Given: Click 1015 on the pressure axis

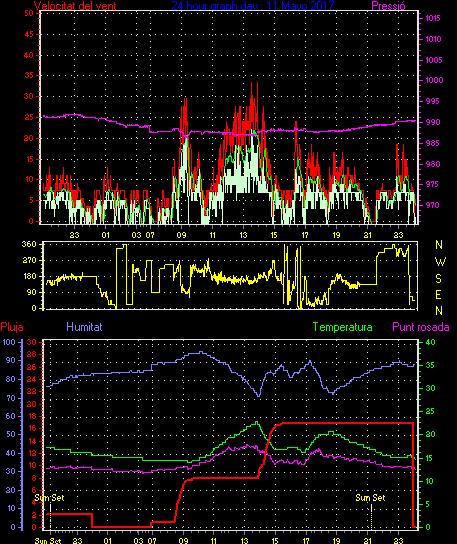Looking at the screenshot, I should pos(433,18).
